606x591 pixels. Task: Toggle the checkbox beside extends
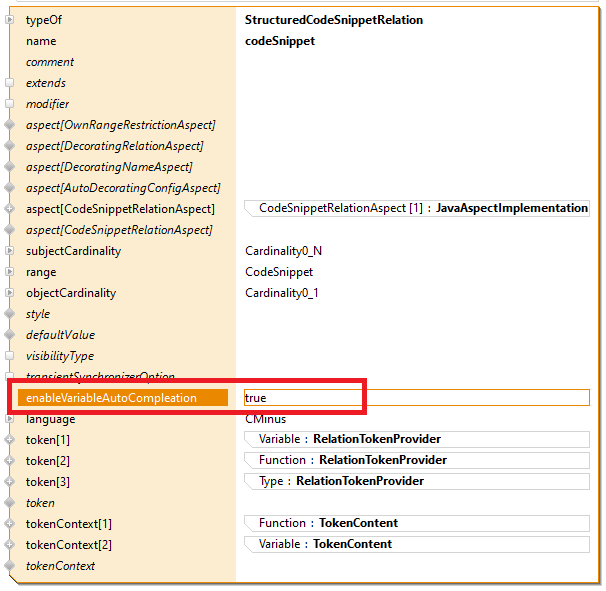(x=10, y=83)
